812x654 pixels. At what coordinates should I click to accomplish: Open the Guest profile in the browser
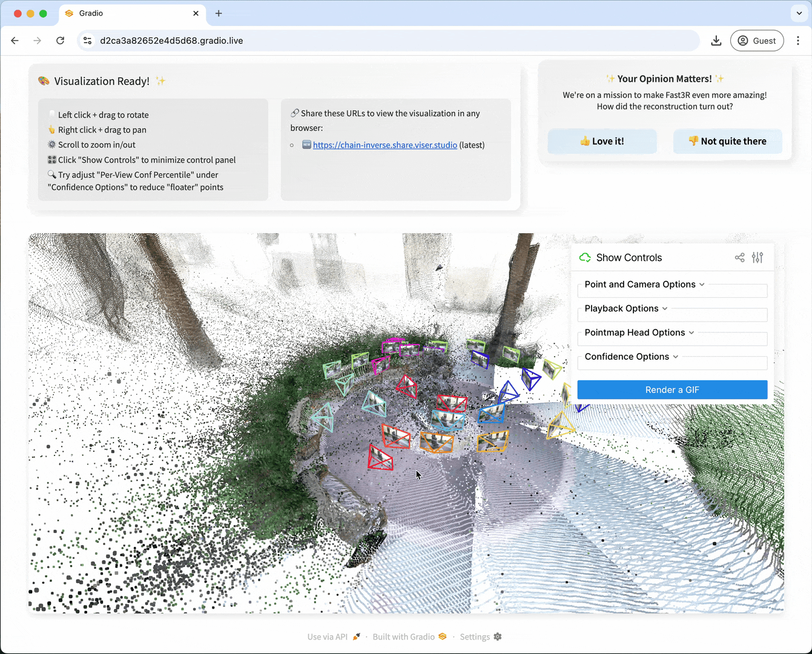click(x=757, y=41)
